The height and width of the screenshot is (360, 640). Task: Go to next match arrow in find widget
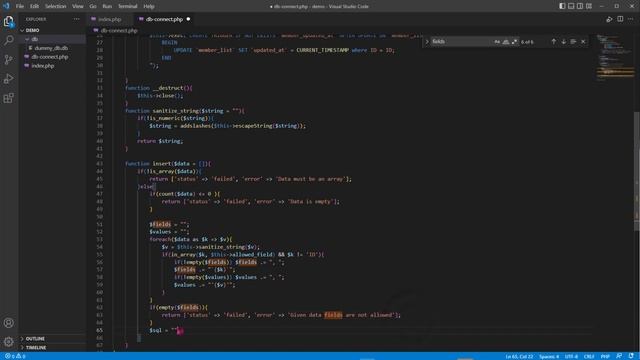click(x=563, y=42)
